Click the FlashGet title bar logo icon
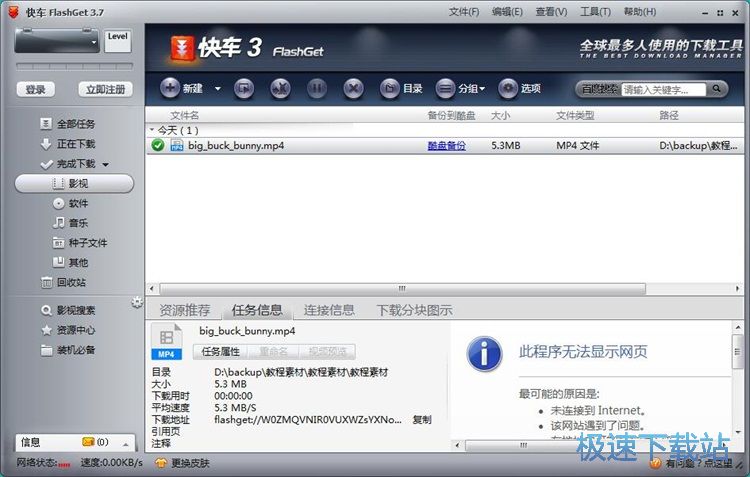 [14, 12]
